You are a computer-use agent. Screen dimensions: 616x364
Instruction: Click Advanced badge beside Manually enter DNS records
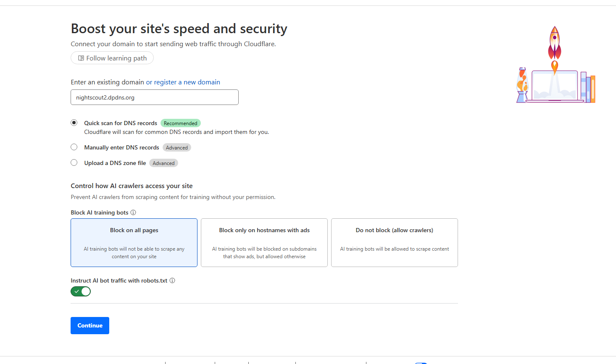coord(177,147)
